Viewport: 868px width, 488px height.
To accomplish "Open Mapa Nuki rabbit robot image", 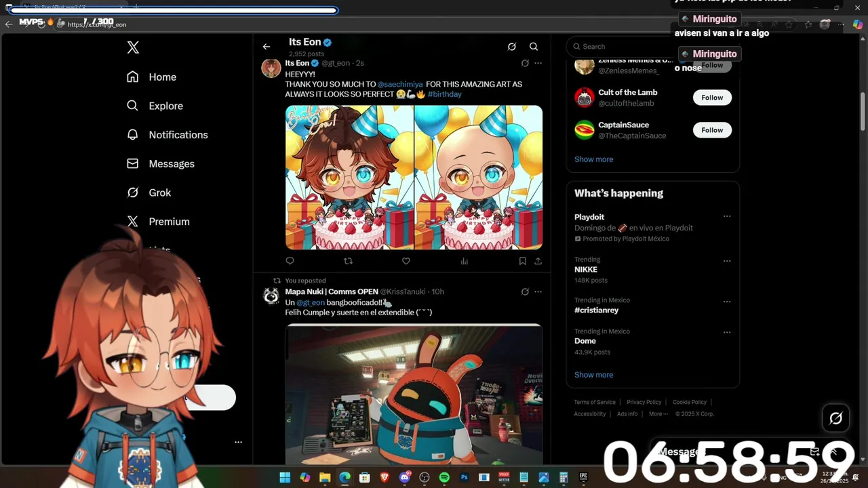I will (x=414, y=394).
